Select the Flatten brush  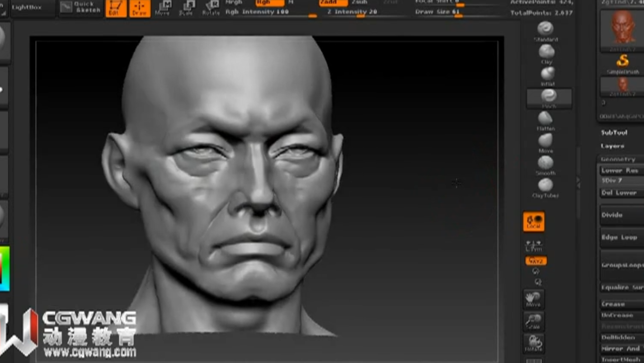click(x=545, y=121)
